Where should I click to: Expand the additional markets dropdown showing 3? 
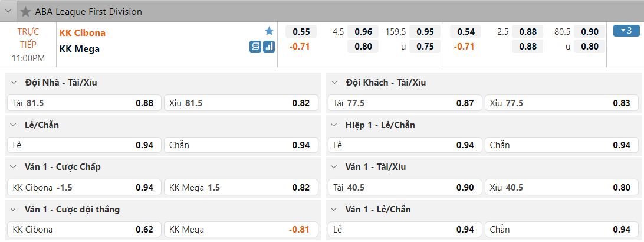626,31
